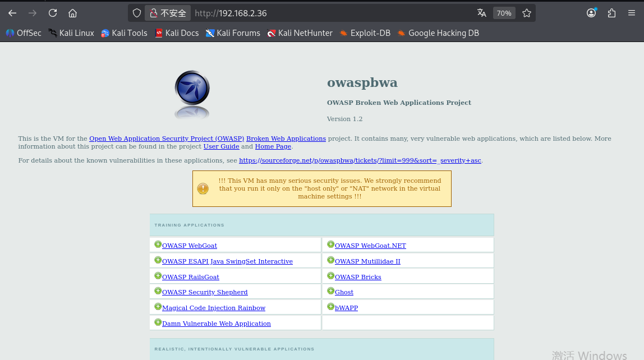
Task: Show the insecure connection site info
Action: click(168, 13)
